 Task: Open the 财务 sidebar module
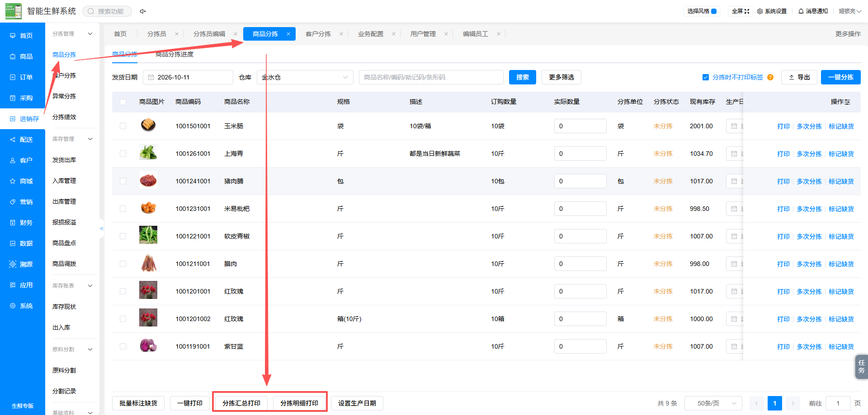(23, 223)
